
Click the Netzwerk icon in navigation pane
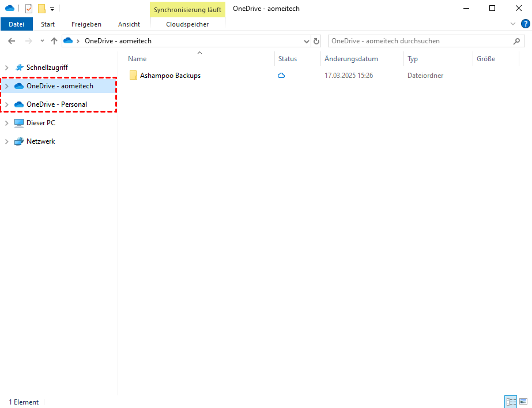[x=19, y=141]
